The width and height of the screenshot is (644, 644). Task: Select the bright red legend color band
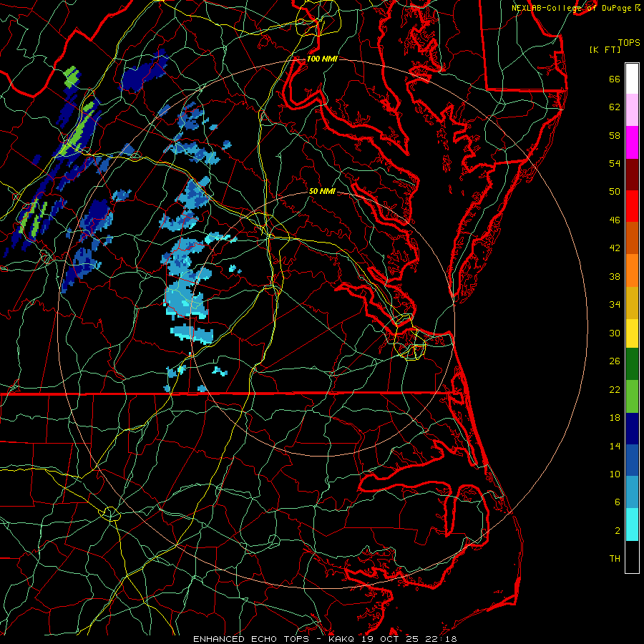[632, 206]
